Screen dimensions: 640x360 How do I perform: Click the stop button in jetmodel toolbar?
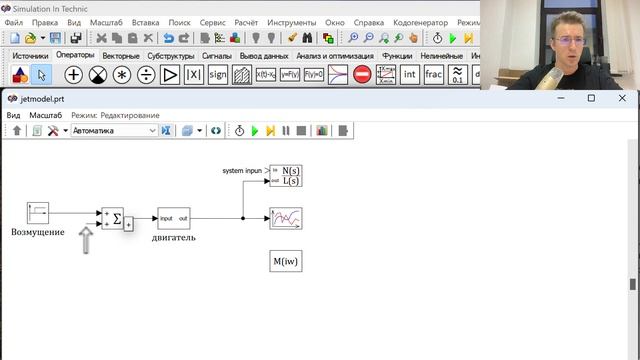coord(301,131)
